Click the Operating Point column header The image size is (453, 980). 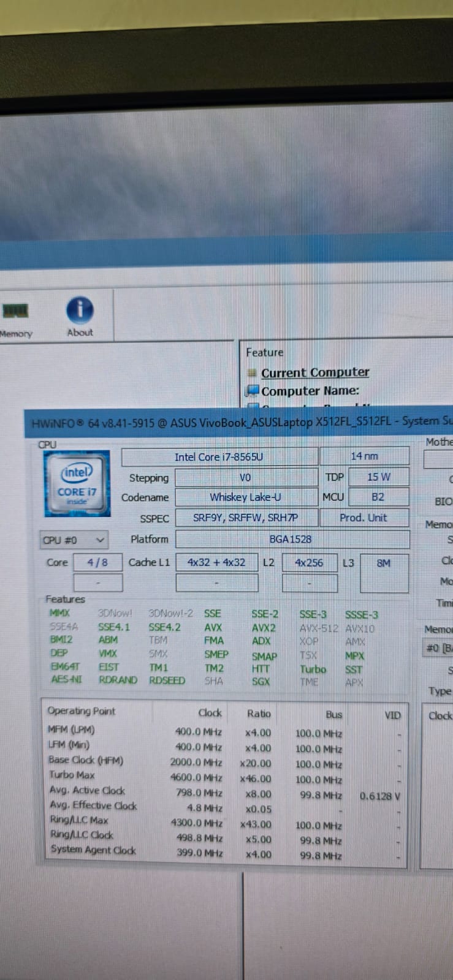click(81, 711)
